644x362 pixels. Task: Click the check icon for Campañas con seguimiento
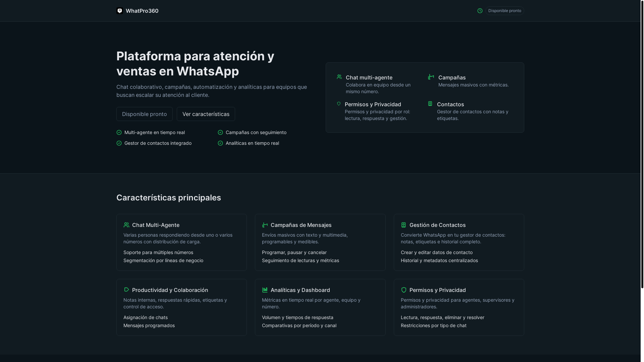click(220, 132)
